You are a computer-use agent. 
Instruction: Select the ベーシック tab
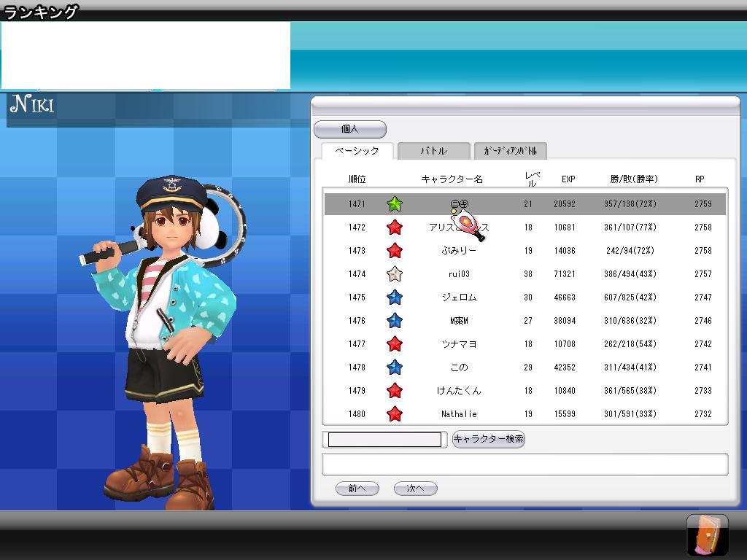pos(357,151)
